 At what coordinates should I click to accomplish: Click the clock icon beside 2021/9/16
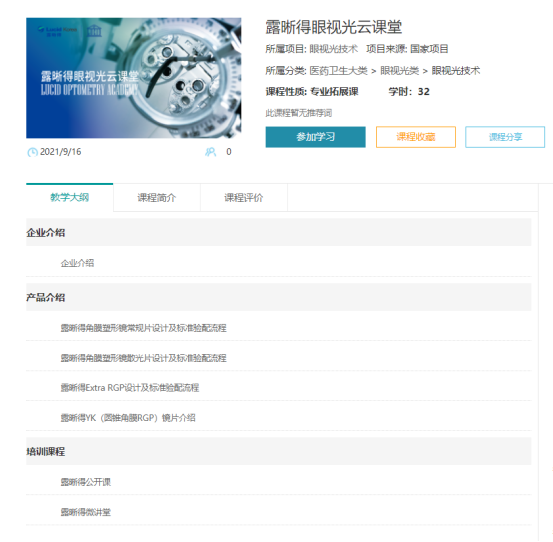tap(32, 152)
